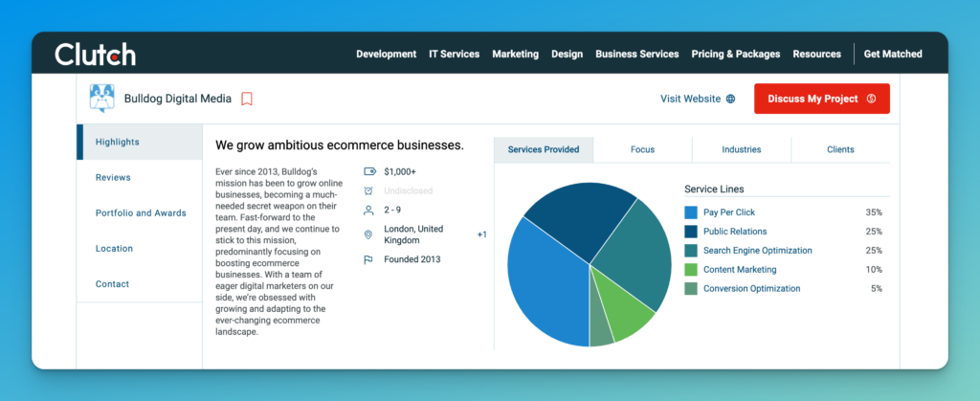Click the Pay Per Click color swatch
The height and width of the screenshot is (401, 980).
(691, 212)
